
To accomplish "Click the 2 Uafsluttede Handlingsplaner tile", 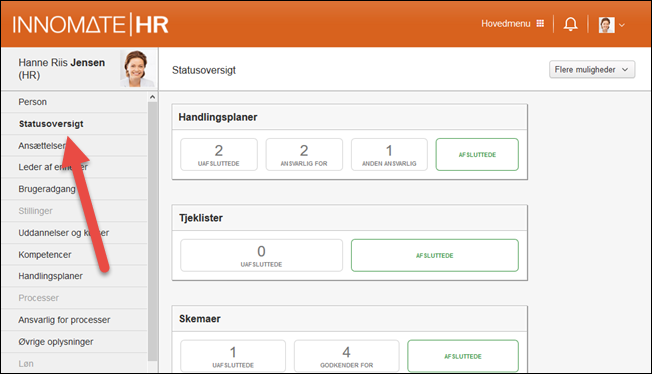I will pyautogui.click(x=219, y=154).
